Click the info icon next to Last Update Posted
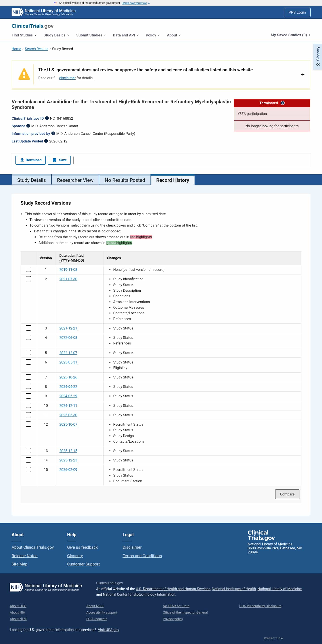This screenshot has height=644, width=322. click(46, 141)
